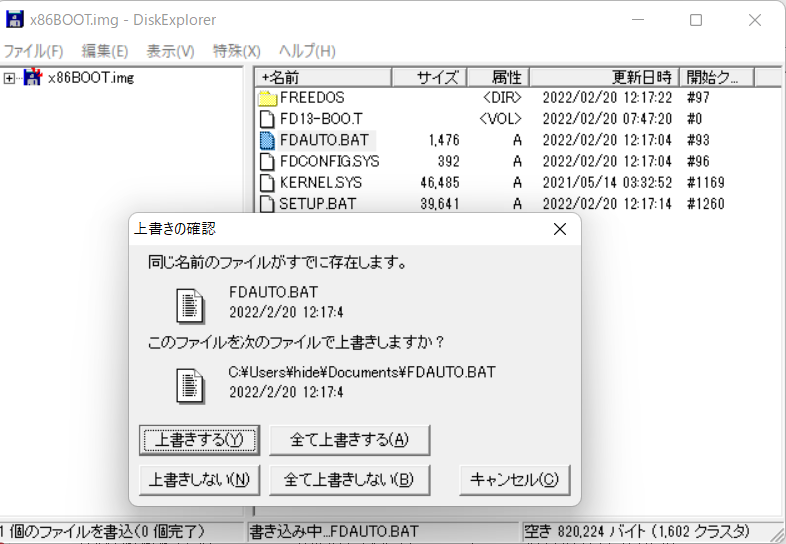
Task: Click 全て上書きする(A) button
Action: 349,440
